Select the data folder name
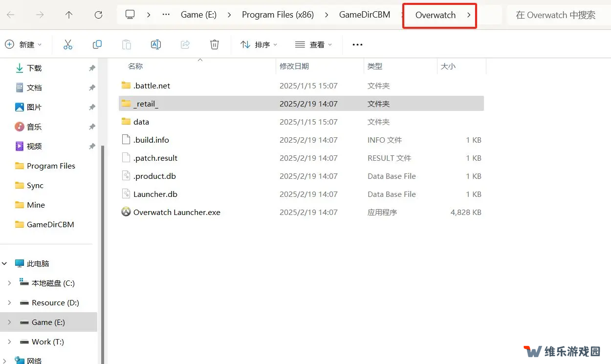Screen dimensions: 611x364 (x=141, y=122)
